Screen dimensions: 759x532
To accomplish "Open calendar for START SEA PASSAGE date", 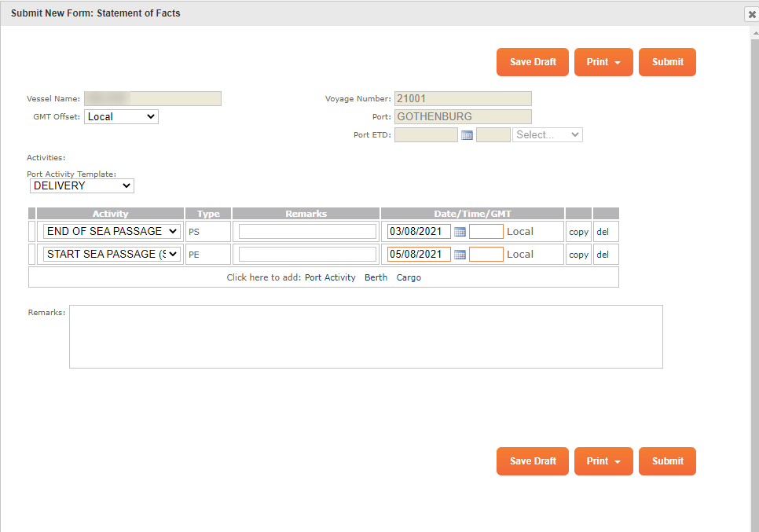I will click(x=460, y=255).
